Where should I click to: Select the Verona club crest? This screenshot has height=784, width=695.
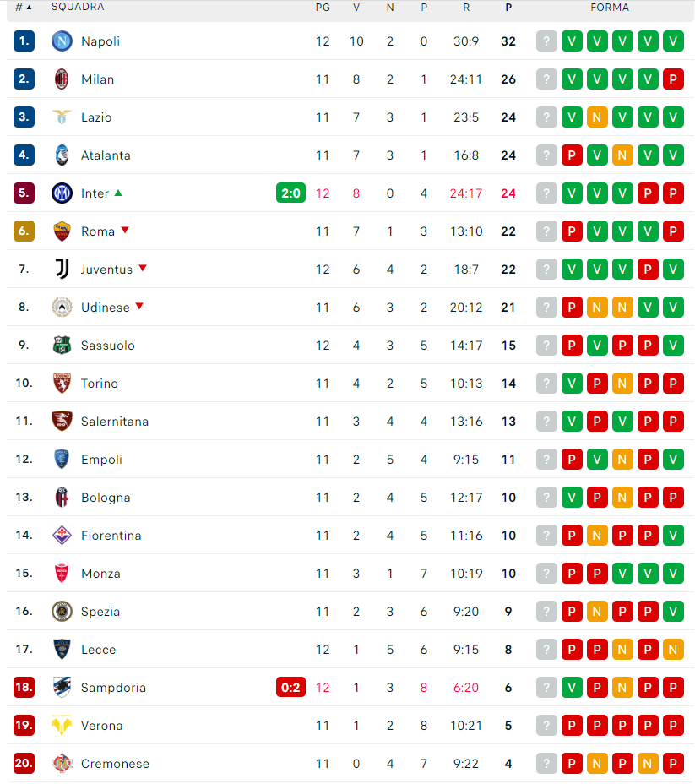tap(62, 725)
